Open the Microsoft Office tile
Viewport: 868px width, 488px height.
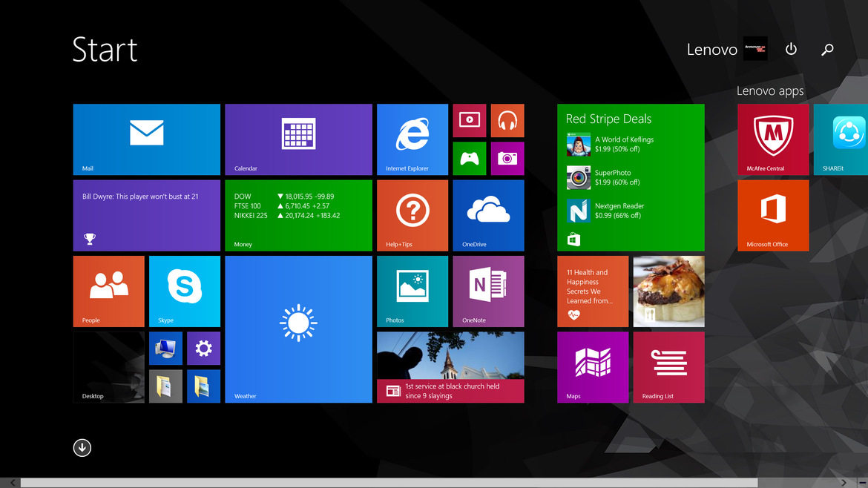point(773,215)
